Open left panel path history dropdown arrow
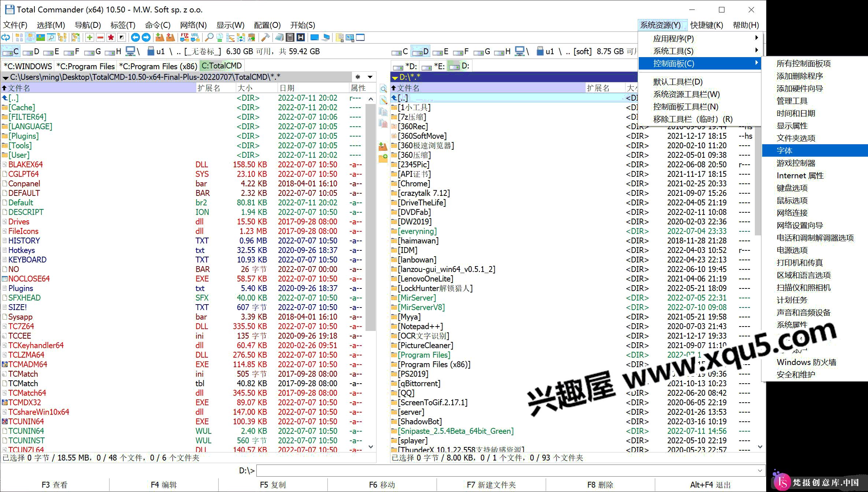This screenshot has height=492, width=868. pyautogui.click(x=370, y=77)
